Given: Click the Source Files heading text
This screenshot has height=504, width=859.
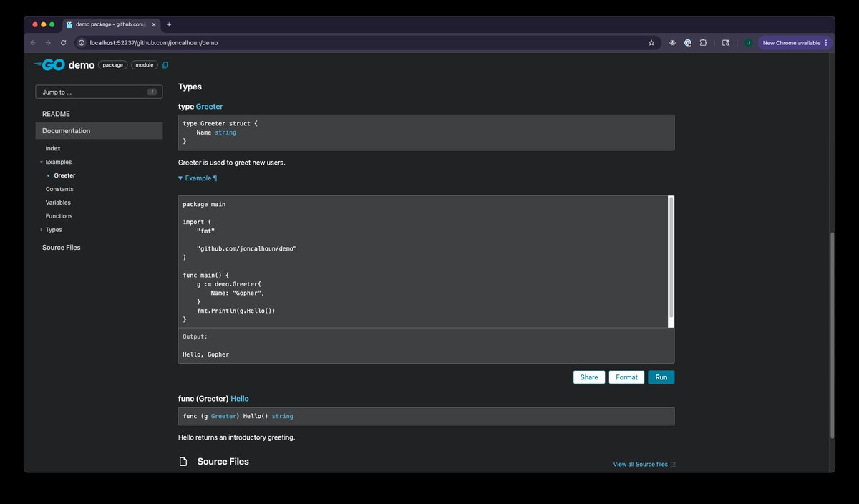Looking at the screenshot, I should pos(223,462).
